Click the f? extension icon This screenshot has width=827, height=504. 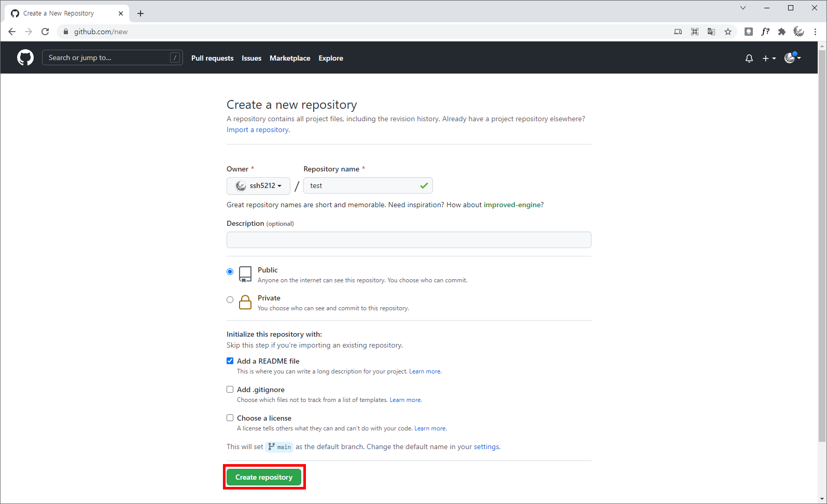(x=765, y=32)
